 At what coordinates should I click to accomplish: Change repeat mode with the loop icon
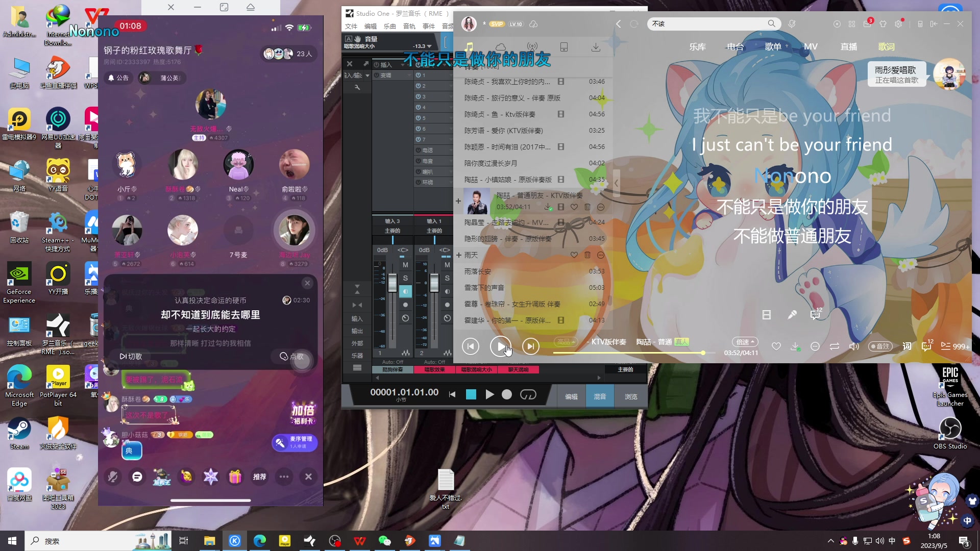[835, 346]
